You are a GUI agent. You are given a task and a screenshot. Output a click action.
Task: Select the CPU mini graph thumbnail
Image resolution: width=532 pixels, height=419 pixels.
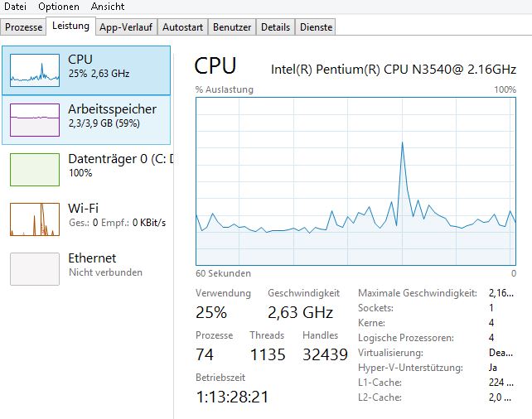[x=35, y=70]
